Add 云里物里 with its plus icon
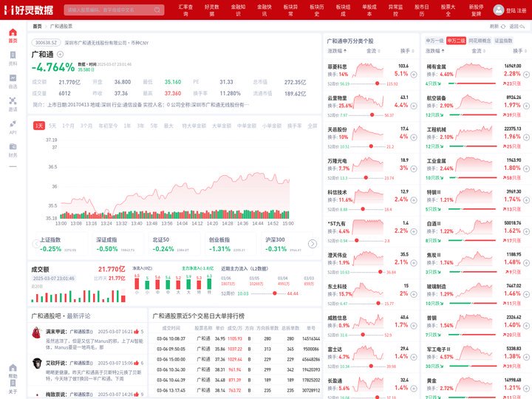The image size is (532, 399). coord(414,106)
